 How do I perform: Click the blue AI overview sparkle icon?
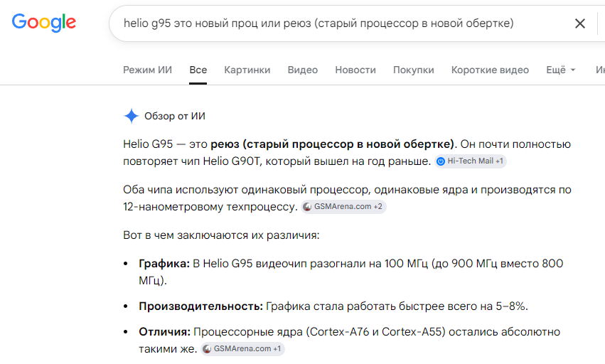[132, 116]
